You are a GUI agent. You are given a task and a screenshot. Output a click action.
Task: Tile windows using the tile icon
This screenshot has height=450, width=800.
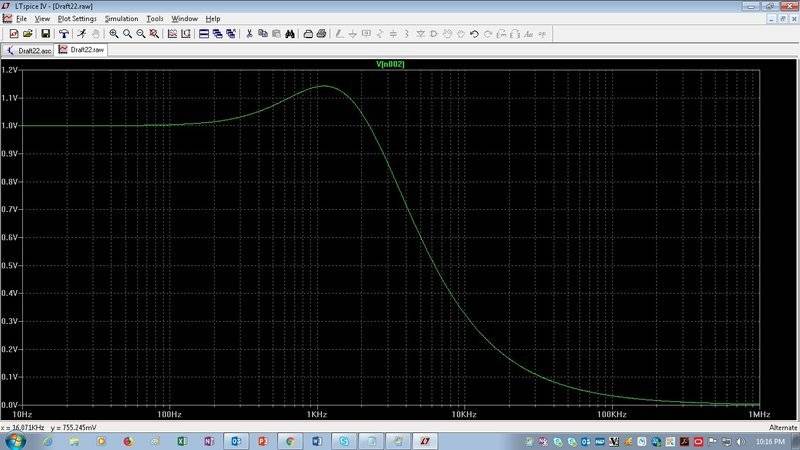point(204,33)
